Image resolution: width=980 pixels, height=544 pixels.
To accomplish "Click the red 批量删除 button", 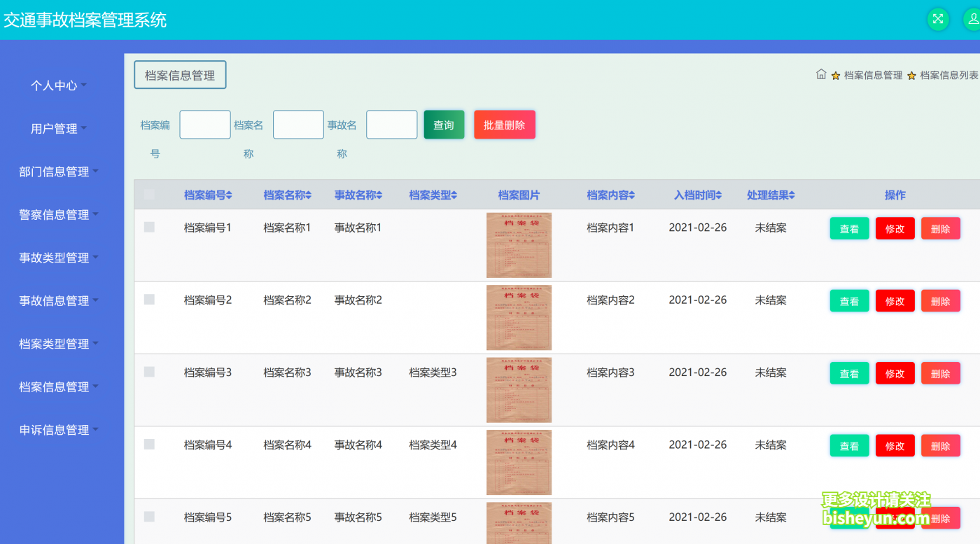I will 504,124.
